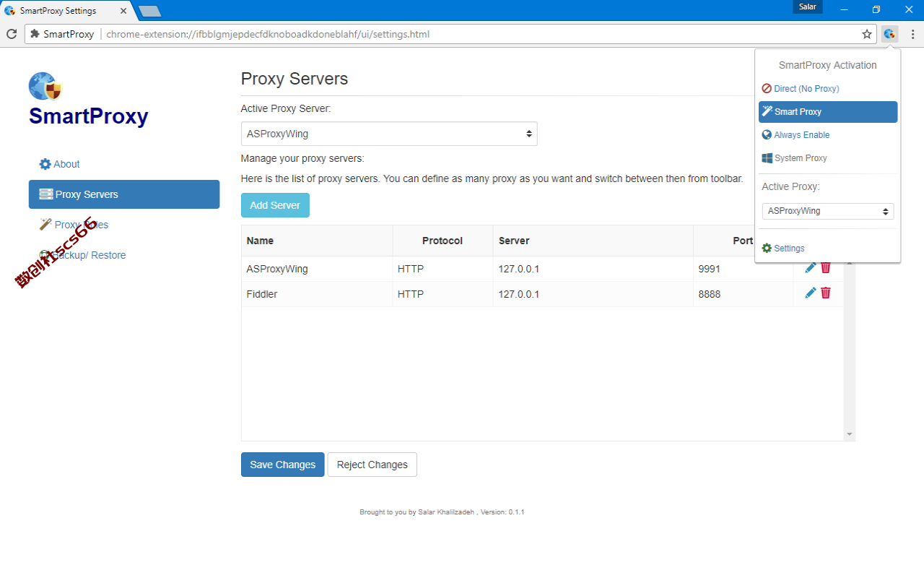The height and width of the screenshot is (578, 924).
Task: Open the Active Proxy dropdown in popup
Action: pyautogui.click(x=828, y=211)
